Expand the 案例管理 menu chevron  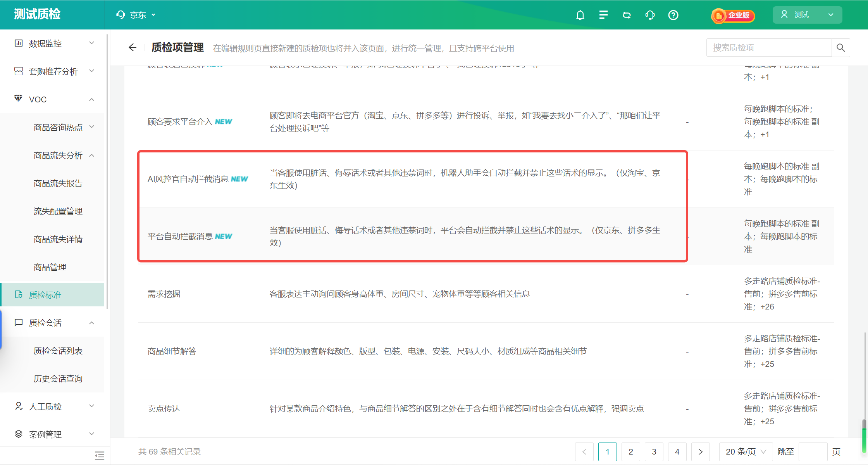click(92, 434)
